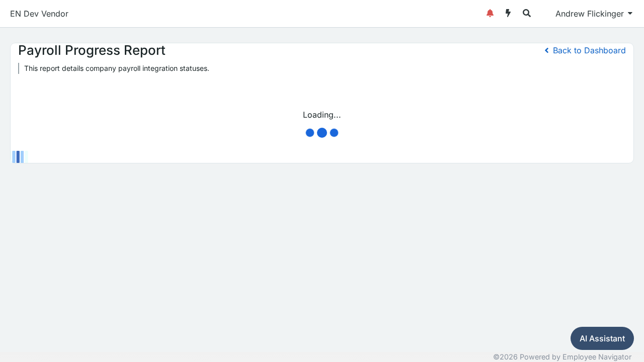644x362 pixels.
Task: Click the Loading... status text
Action: tap(322, 115)
